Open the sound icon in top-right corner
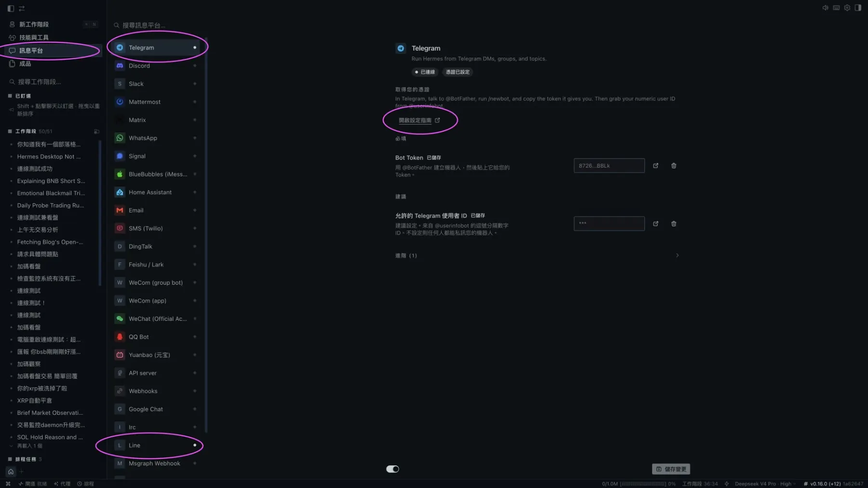 (x=826, y=8)
